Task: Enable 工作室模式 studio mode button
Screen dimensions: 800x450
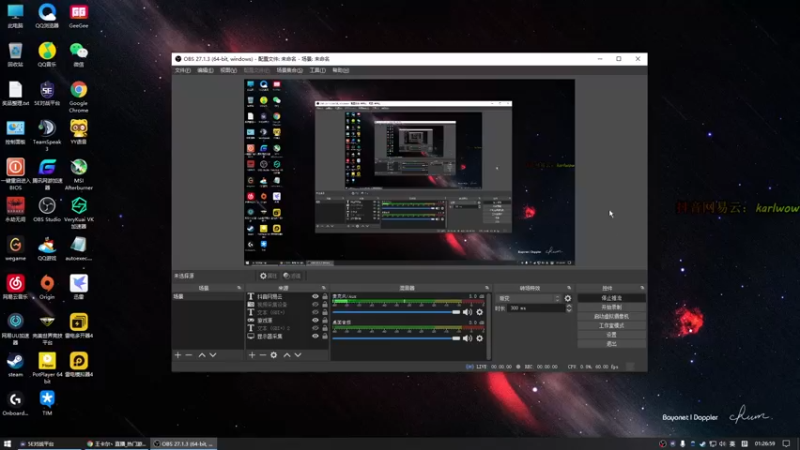Action: (x=611, y=326)
